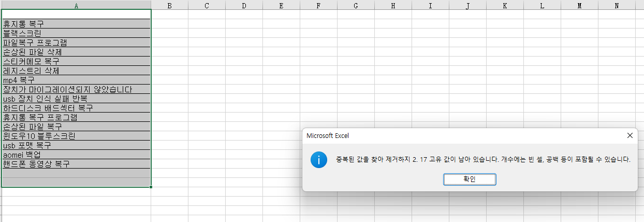
Task: Select column B header
Action: tap(169, 5)
